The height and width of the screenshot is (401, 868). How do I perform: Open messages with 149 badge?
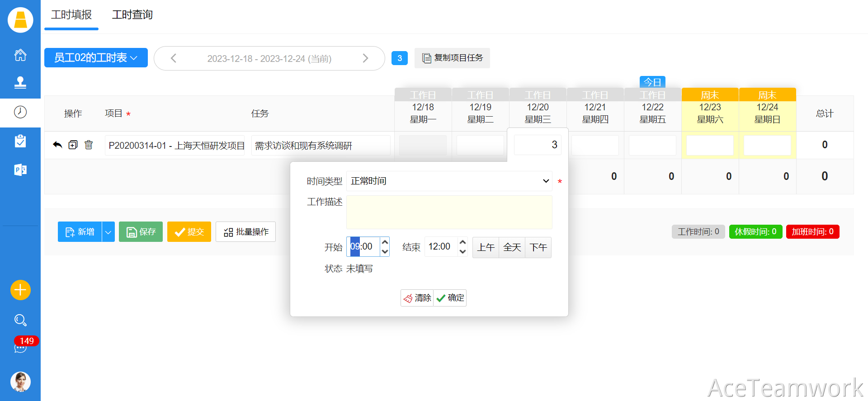(20, 347)
